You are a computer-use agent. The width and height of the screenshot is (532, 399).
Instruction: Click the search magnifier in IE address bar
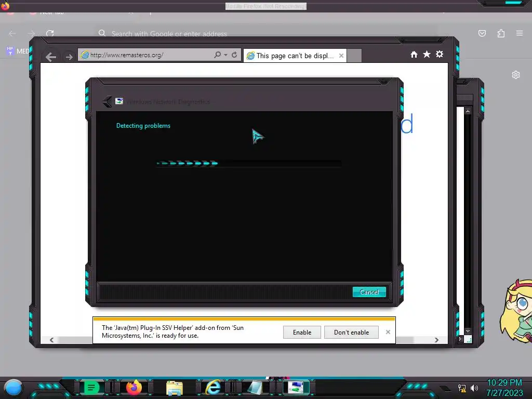tap(217, 55)
